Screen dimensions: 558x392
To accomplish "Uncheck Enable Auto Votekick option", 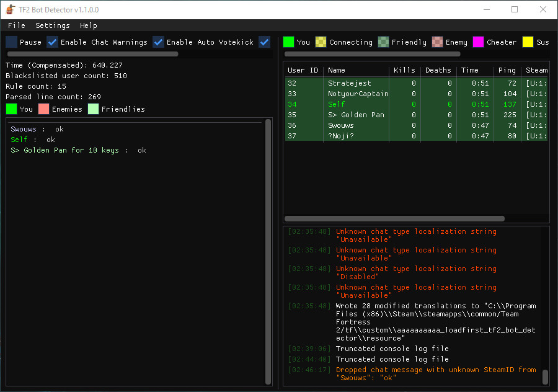I will tap(159, 42).
